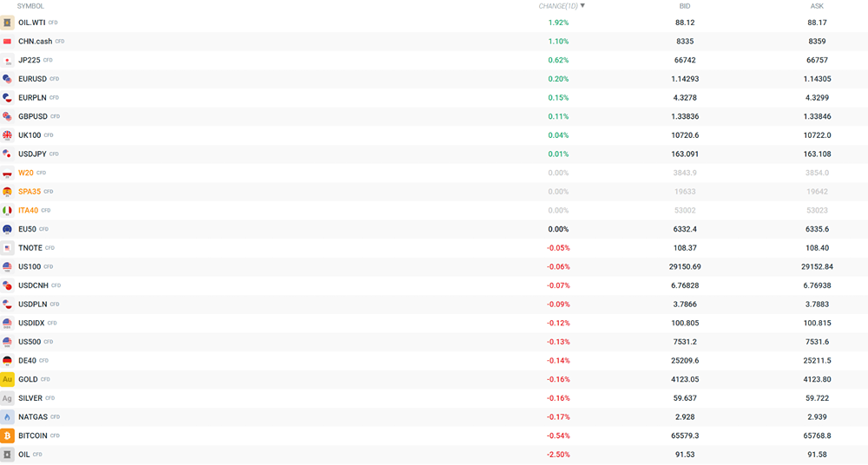Click the SYMBOL column header
This screenshot has height=465, width=868.
30,6
